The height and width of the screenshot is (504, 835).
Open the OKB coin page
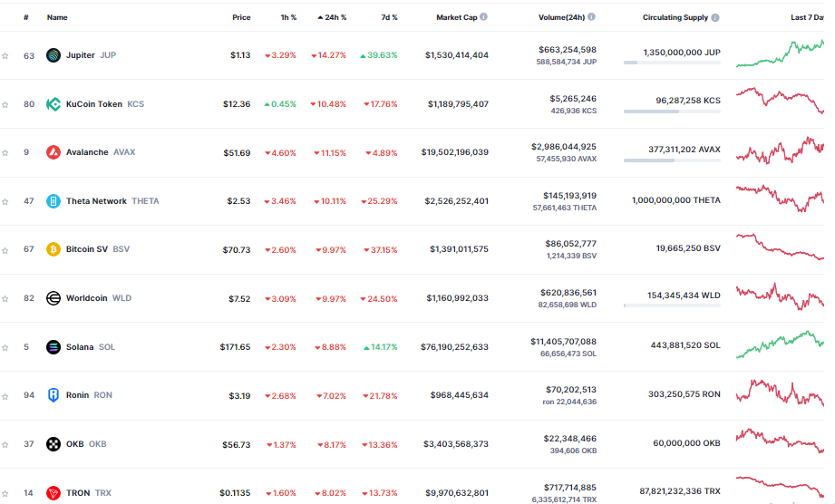86,444
